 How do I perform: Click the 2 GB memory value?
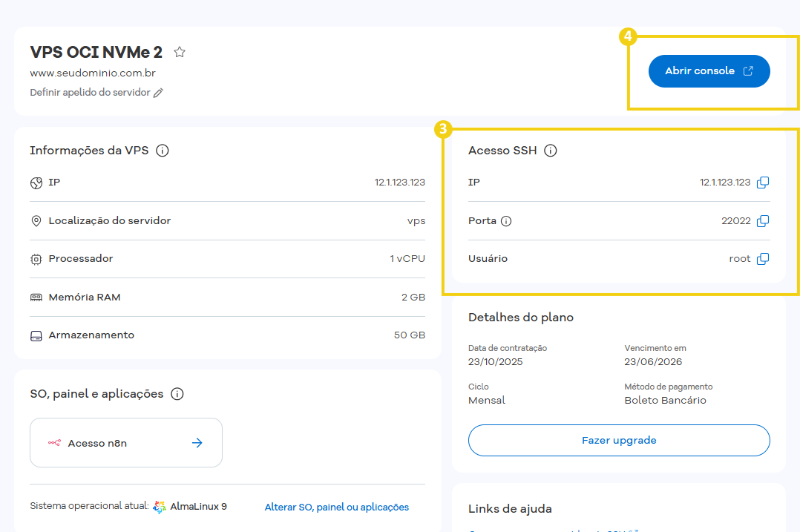point(413,297)
